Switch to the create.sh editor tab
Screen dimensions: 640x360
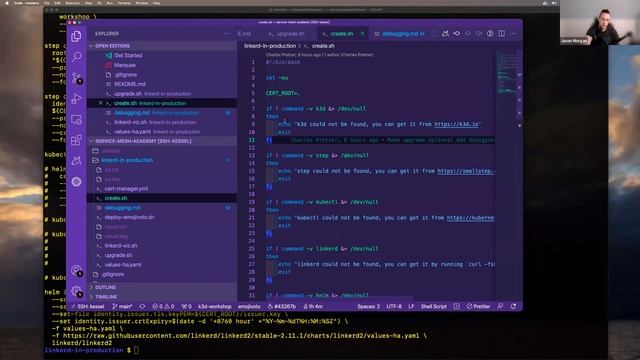pos(341,34)
